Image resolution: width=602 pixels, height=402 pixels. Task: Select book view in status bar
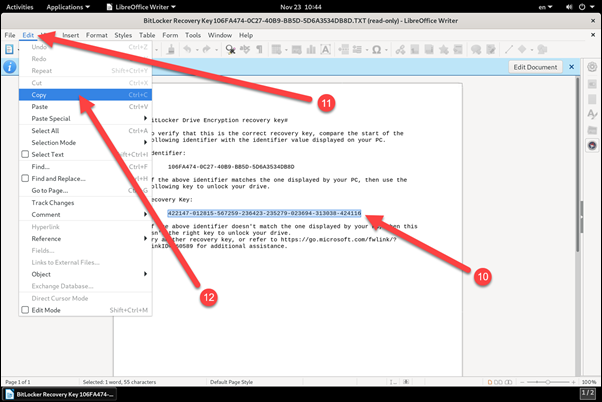(508, 382)
